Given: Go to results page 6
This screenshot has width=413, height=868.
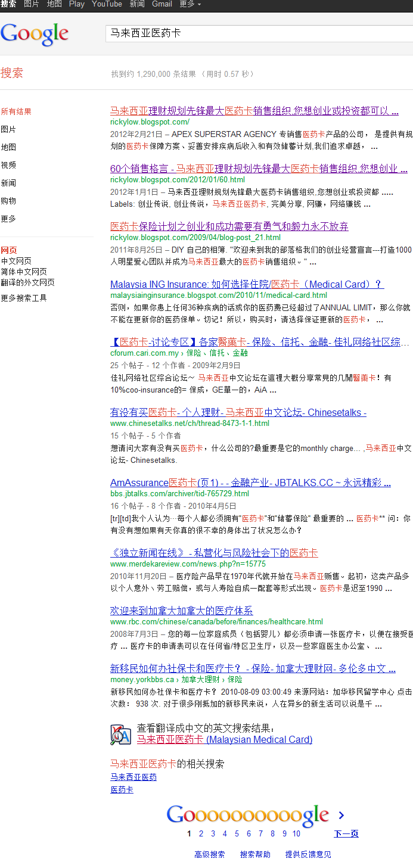Looking at the screenshot, I should [249, 833].
